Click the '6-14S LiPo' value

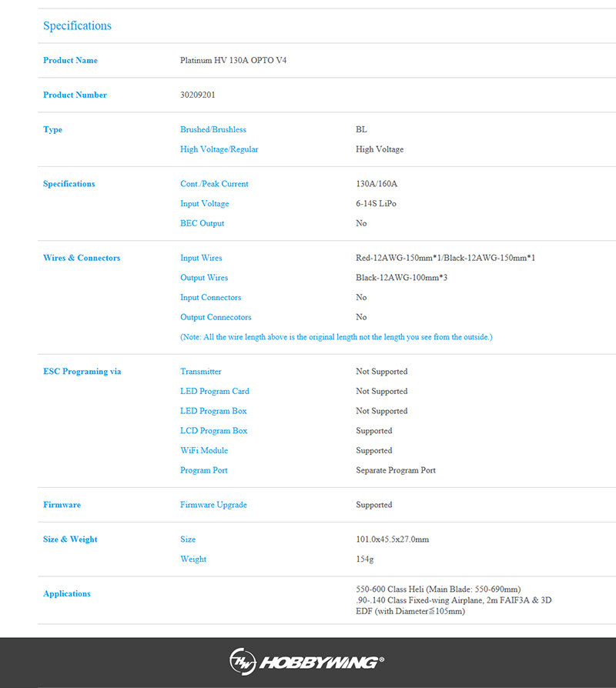376,204
